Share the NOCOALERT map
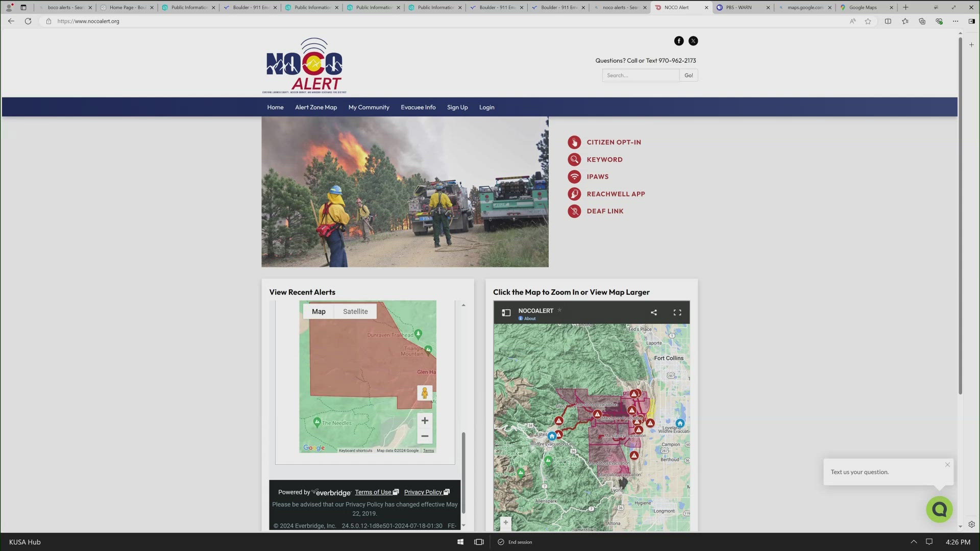980x551 pixels. coord(654,312)
